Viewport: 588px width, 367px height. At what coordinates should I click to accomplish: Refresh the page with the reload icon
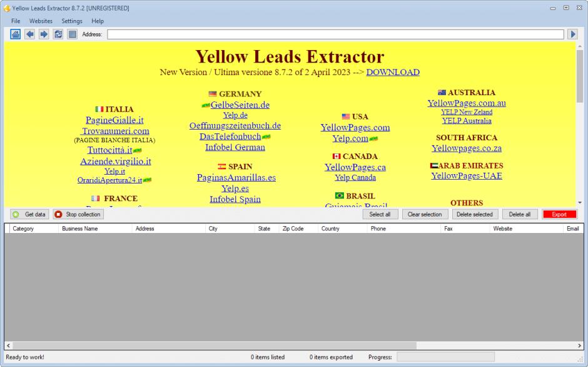click(58, 34)
